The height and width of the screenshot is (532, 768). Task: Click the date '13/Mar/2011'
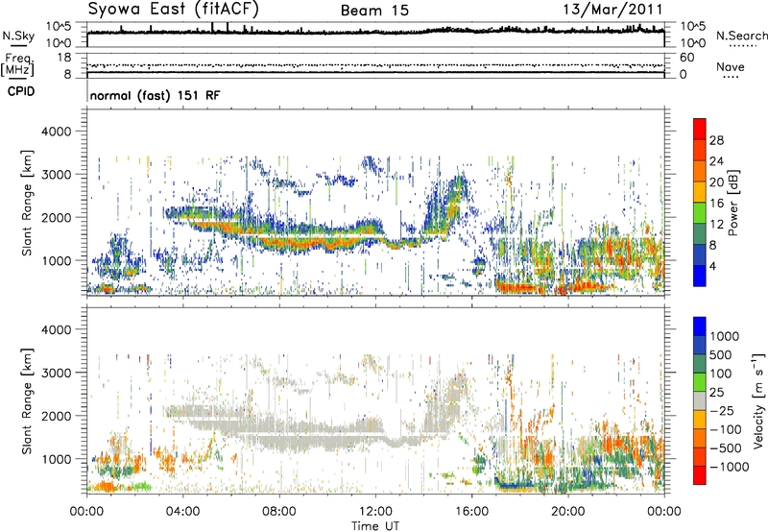pos(613,9)
